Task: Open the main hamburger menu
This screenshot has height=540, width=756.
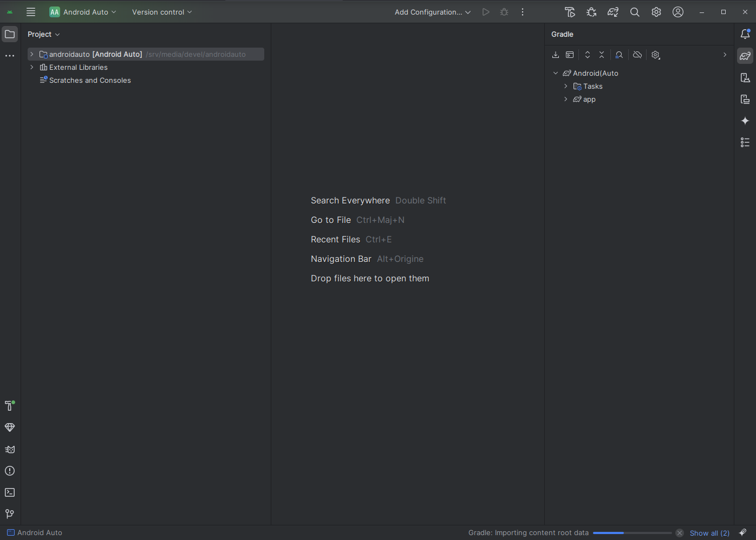Action: coord(31,12)
